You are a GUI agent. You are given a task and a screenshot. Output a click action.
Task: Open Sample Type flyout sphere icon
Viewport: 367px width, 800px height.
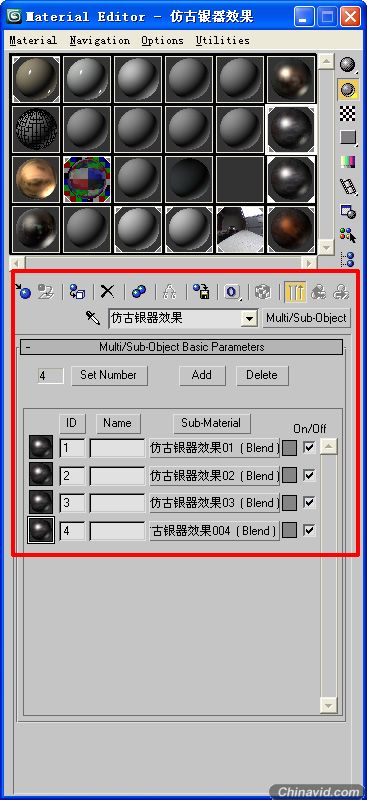tap(348, 65)
